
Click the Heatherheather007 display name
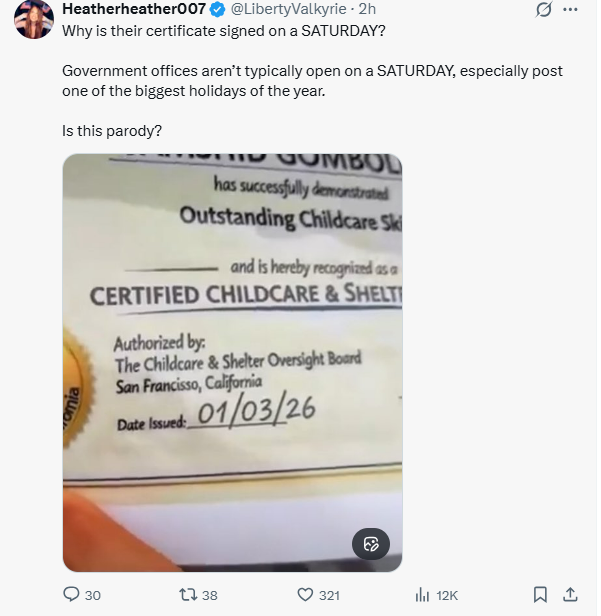(x=134, y=9)
